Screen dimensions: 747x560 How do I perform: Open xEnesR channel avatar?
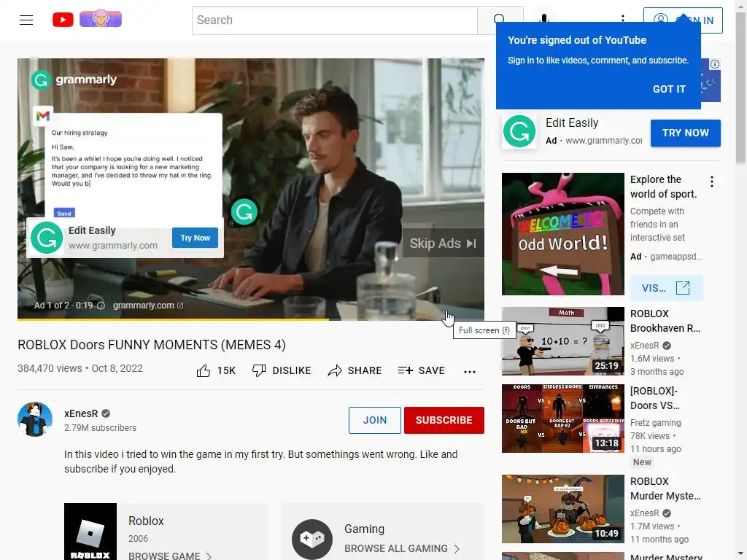35,419
